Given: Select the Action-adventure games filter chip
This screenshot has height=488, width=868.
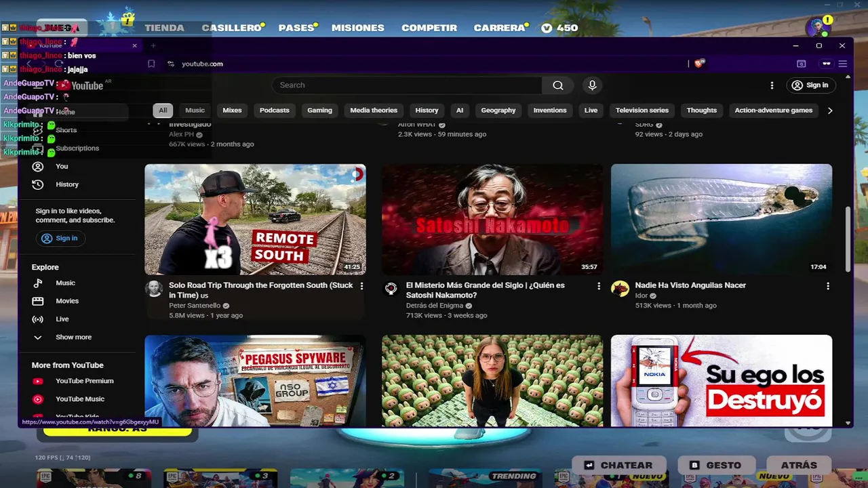Looking at the screenshot, I should click(774, 110).
